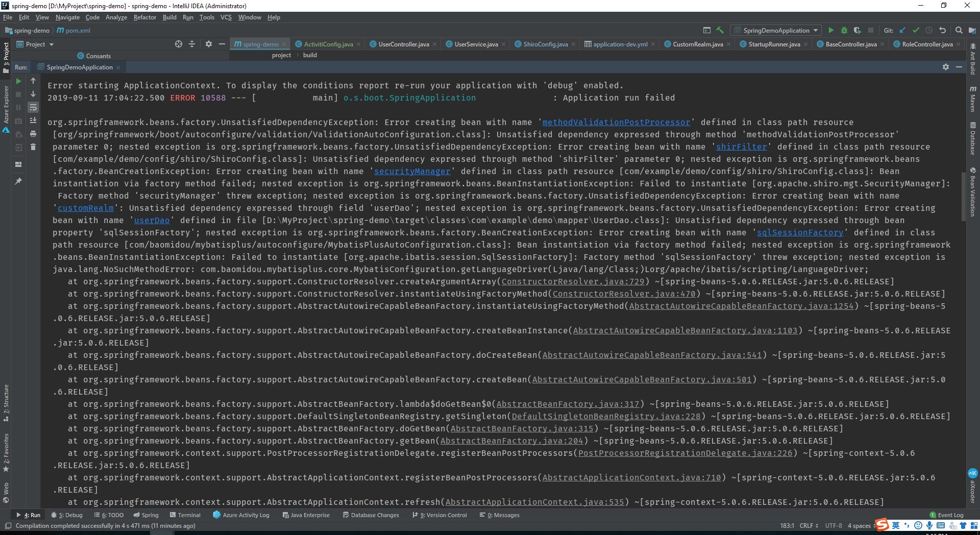Change indent setting 4 spaces

[x=861, y=525]
